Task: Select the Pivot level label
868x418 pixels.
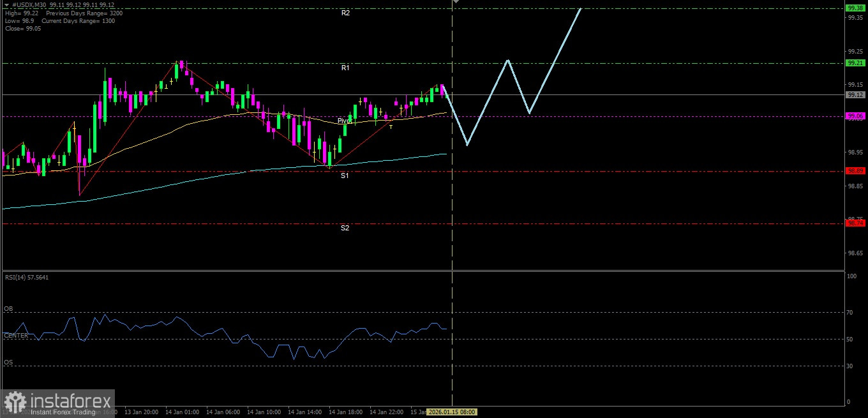Action: click(x=345, y=121)
